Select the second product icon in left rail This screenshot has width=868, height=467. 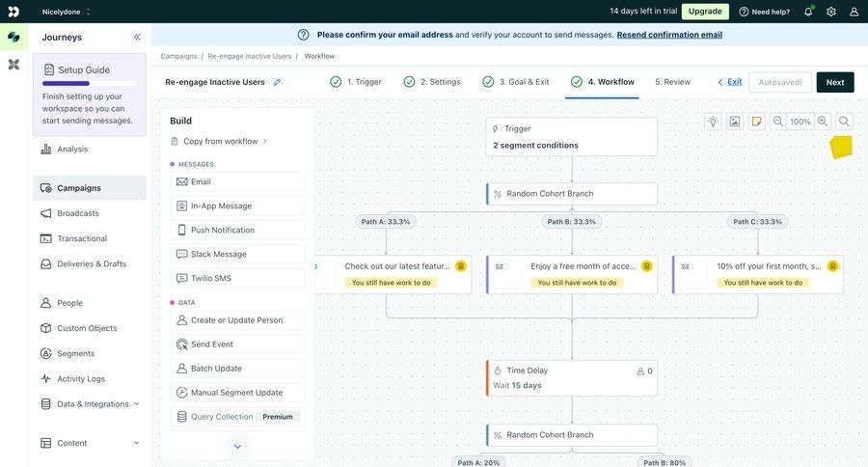(14, 65)
